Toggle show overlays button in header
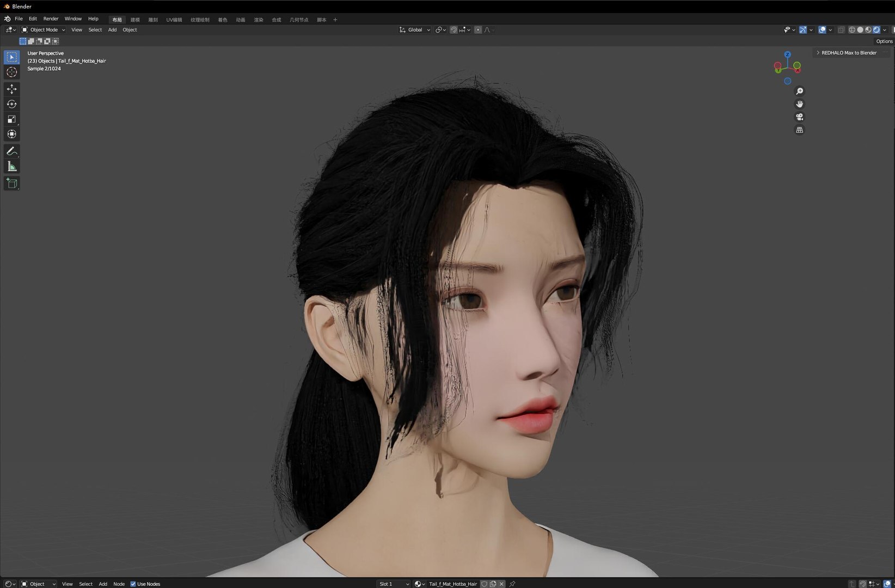This screenshot has height=588, width=895. coord(822,30)
